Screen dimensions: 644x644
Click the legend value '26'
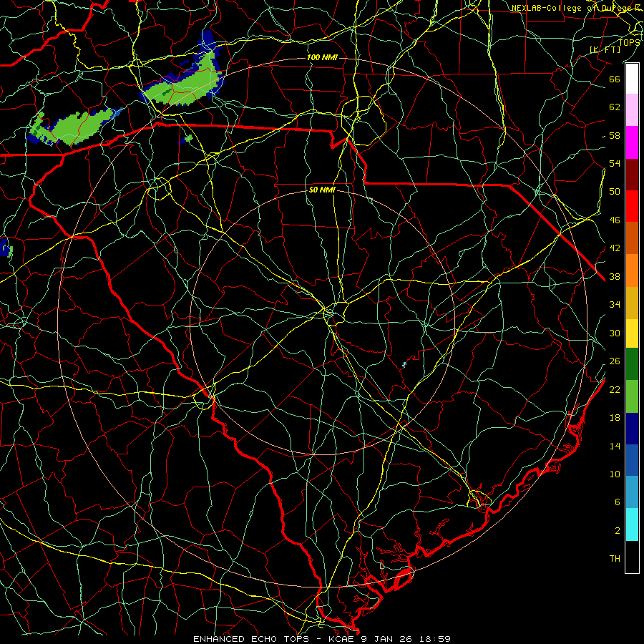point(615,361)
